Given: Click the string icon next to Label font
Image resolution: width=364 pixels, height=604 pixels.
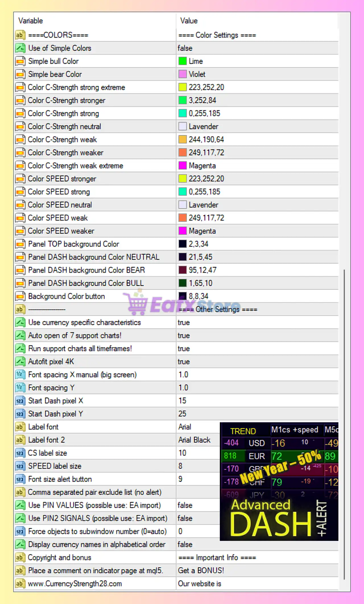Looking at the screenshot, I should click(x=20, y=427).
